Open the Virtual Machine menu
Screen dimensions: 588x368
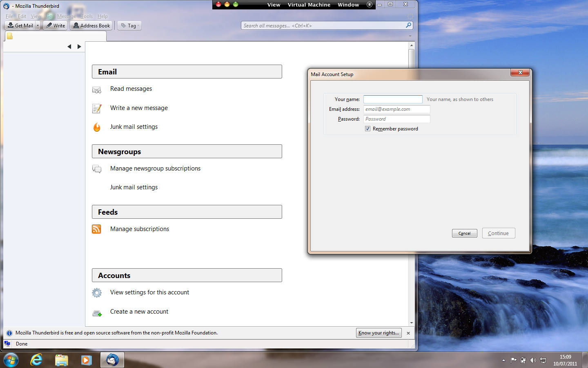(309, 5)
